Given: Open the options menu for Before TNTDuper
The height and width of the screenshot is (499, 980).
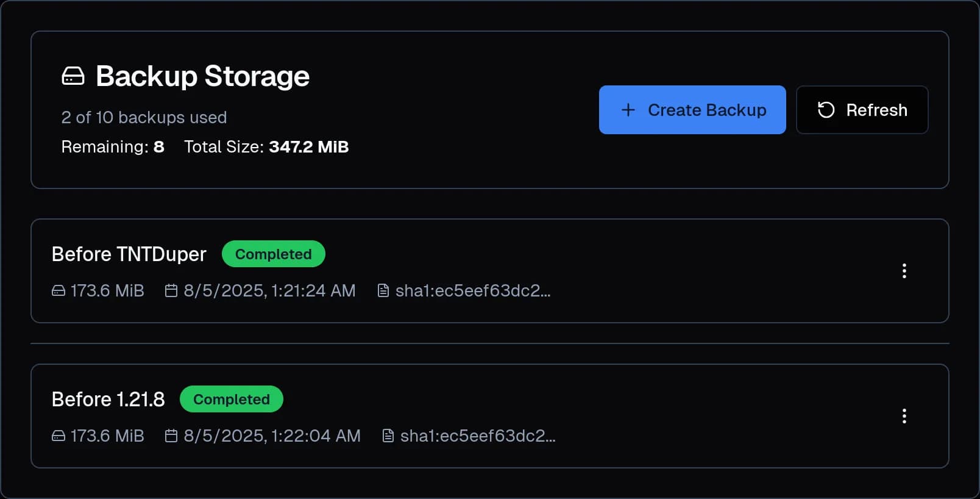Looking at the screenshot, I should (x=904, y=270).
